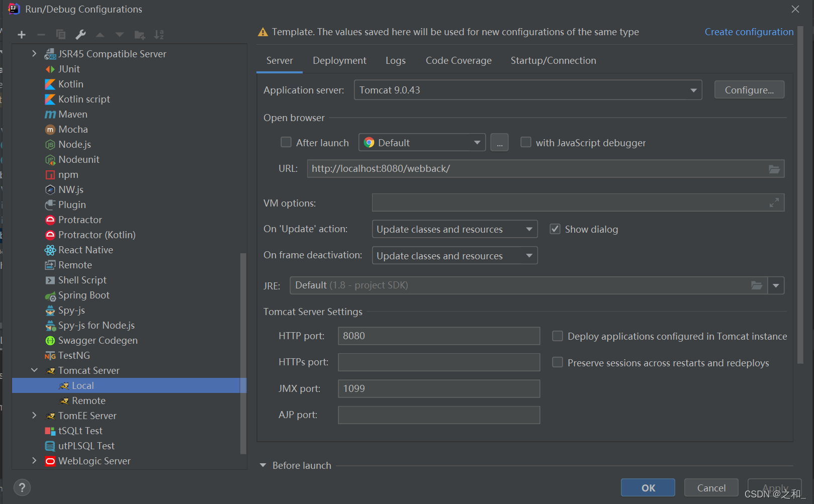Image resolution: width=814 pixels, height=504 pixels.
Task: Select Local under Tomcat Server
Action: click(x=129, y=385)
